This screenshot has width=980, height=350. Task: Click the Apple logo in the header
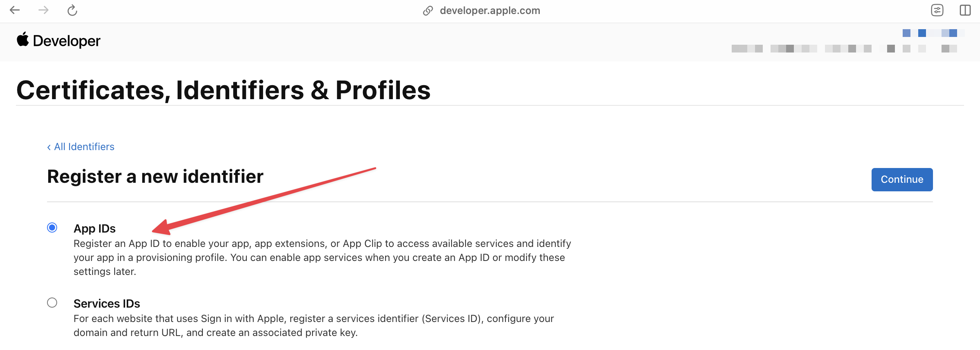point(22,40)
